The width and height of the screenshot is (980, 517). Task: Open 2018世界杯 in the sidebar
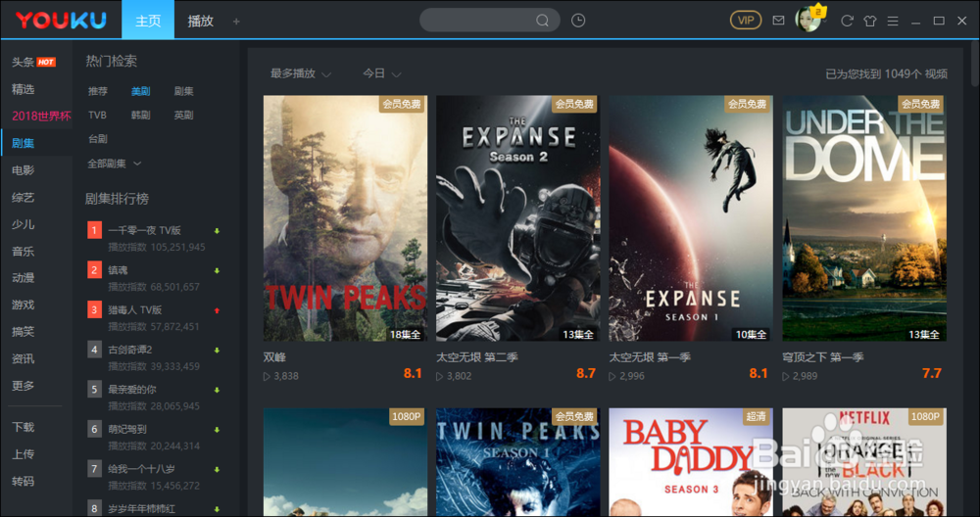click(x=41, y=117)
